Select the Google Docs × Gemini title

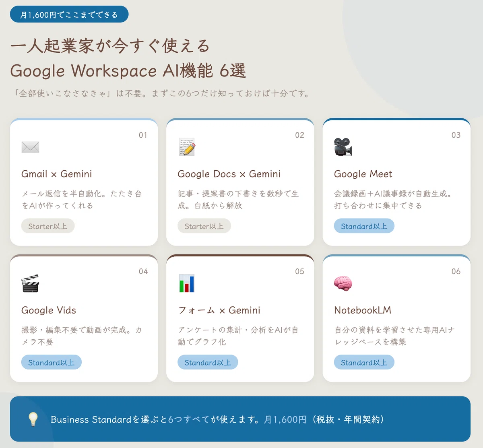229,174
